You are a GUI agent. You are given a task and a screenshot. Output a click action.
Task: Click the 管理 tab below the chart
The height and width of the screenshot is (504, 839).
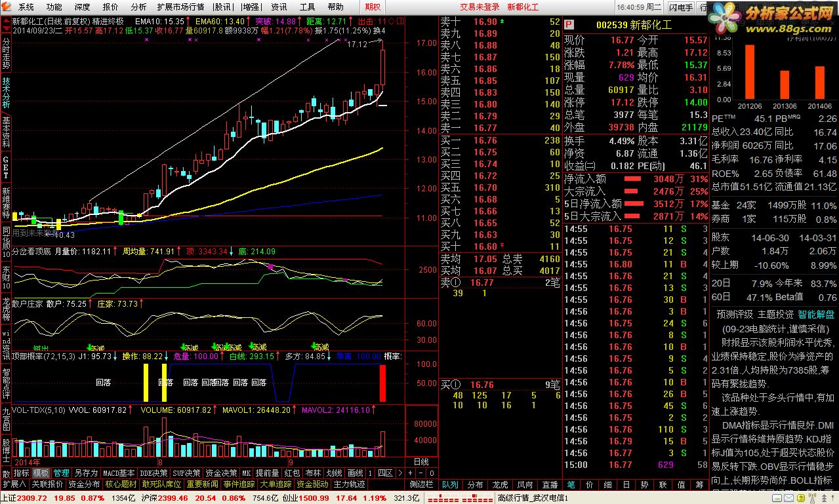point(61,473)
